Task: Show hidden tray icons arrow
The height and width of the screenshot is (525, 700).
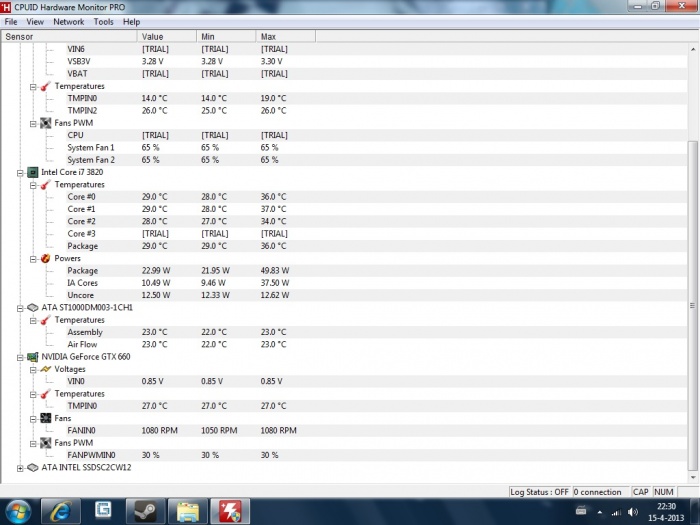Action: pos(600,512)
